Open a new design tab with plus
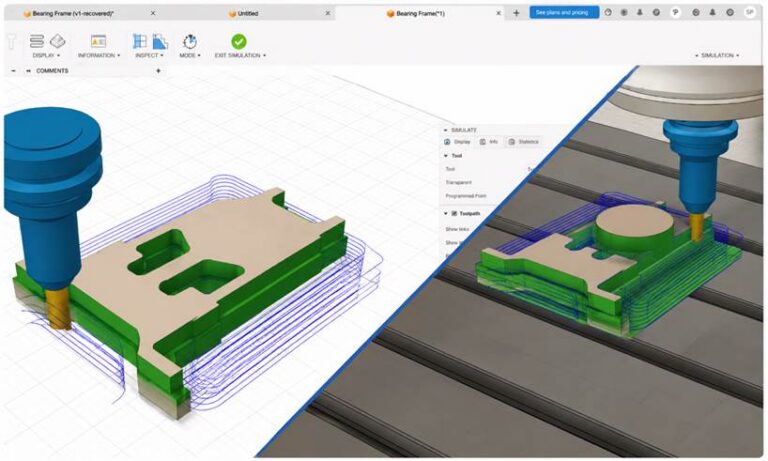 point(516,13)
